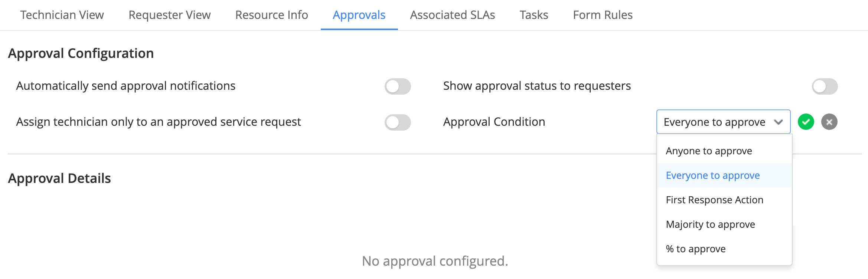
Task: Confirm approval condition with green checkmark
Action: pyautogui.click(x=806, y=122)
